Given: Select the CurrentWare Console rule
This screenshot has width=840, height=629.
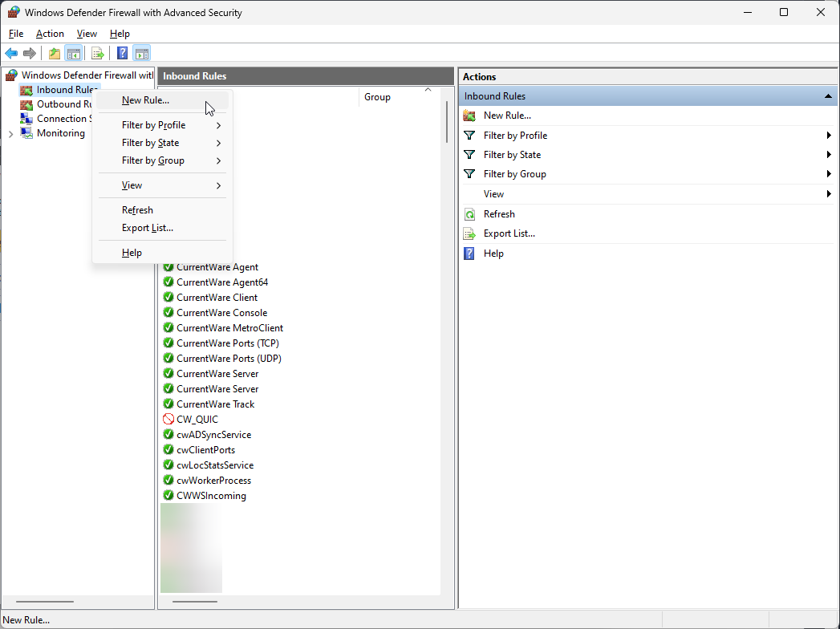Looking at the screenshot, I should [221, 312].
